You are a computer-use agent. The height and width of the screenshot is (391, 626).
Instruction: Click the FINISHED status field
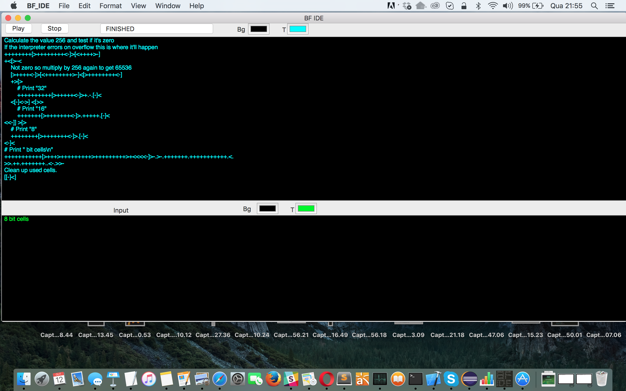(x=156, y=29)
